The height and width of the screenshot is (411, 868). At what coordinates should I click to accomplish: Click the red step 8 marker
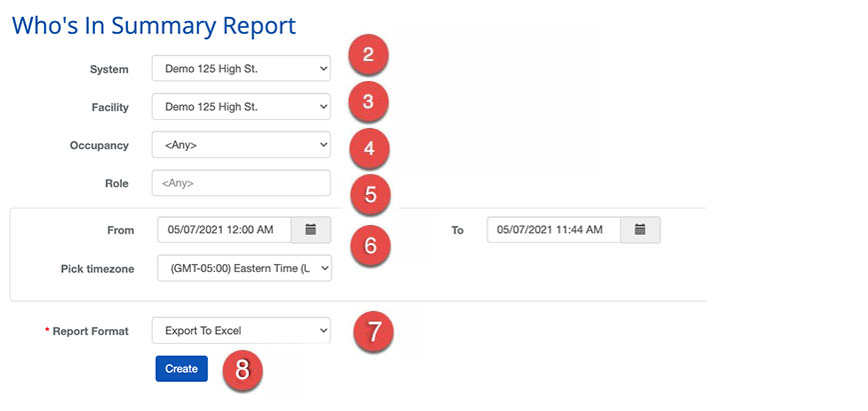click(x=242, y=369)
